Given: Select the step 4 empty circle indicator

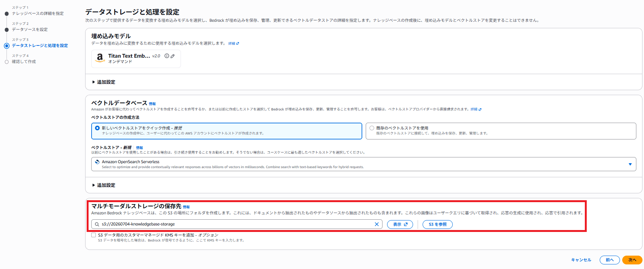Looking at the screenshot, I should (x=6, y=62).
